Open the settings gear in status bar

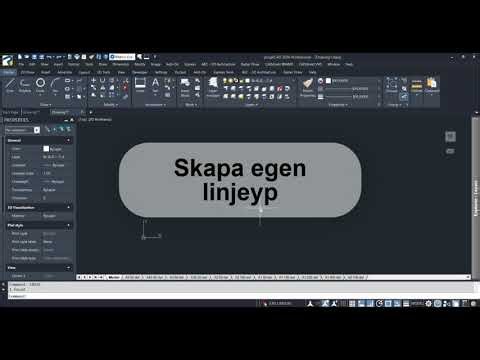tap(429, 303)
